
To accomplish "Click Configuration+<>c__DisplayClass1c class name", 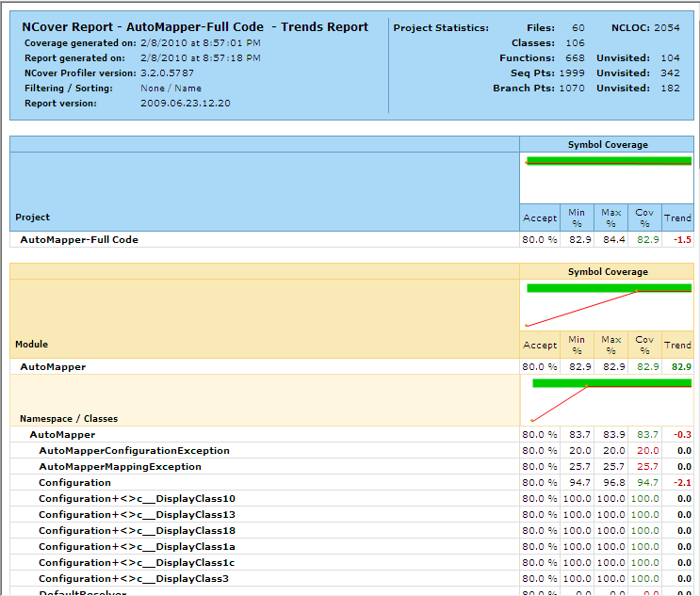I will coord(137,563).
